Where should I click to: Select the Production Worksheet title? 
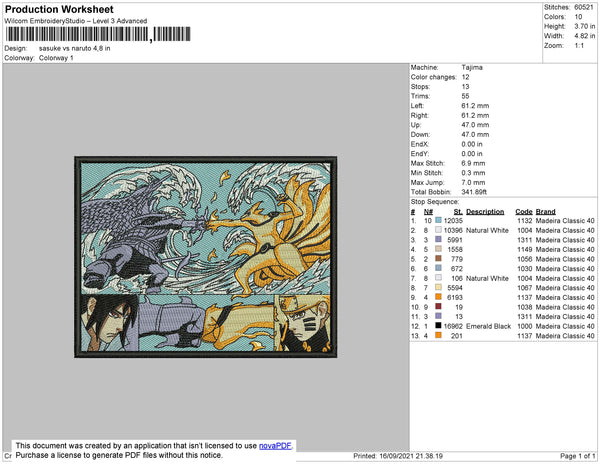click(x=59, y=10)
